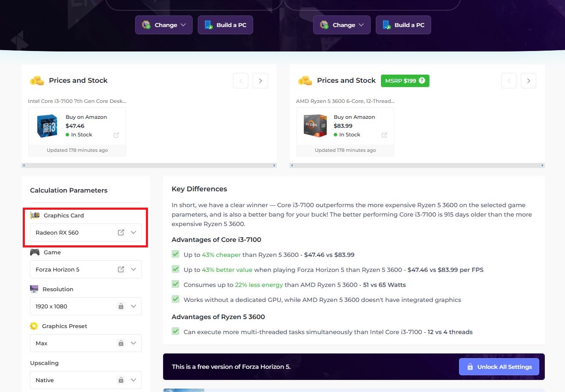This screenshot has width=565, height=392.
Task: Click the Game controller icon
Action: (x=35, y=252)
